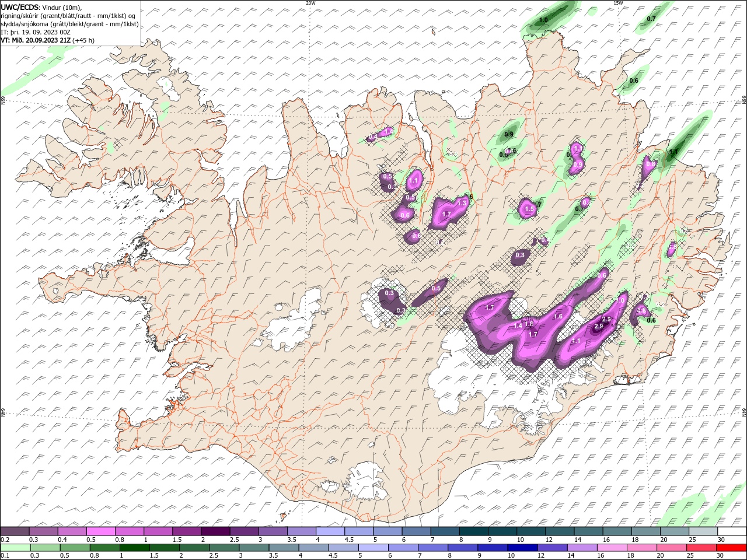
Task: Click the snow legend swatch between 0.2 and 0.3
Action: (x=15, y=531)
